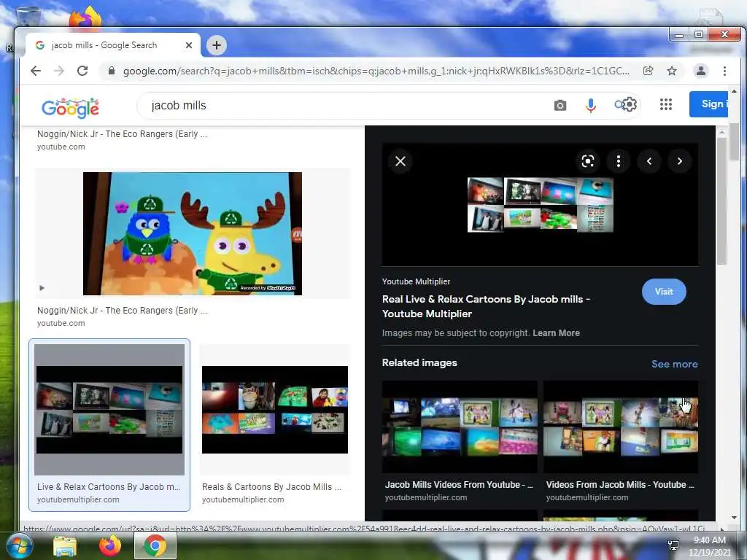The width and height of the screenshot is (747, 560).
Task: View site security lock info
Action: pyautogui.click(x=112, y=71)
